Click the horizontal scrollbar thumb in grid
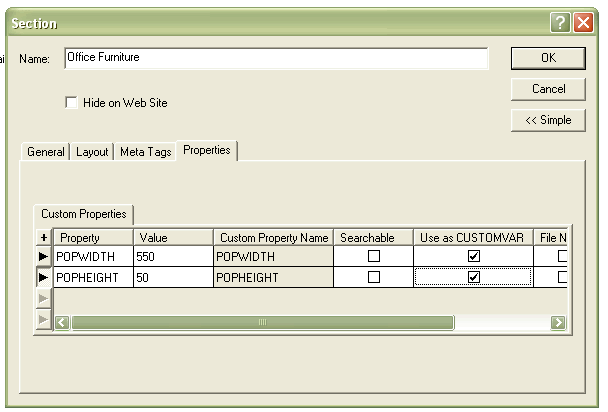 pos(262,323)
